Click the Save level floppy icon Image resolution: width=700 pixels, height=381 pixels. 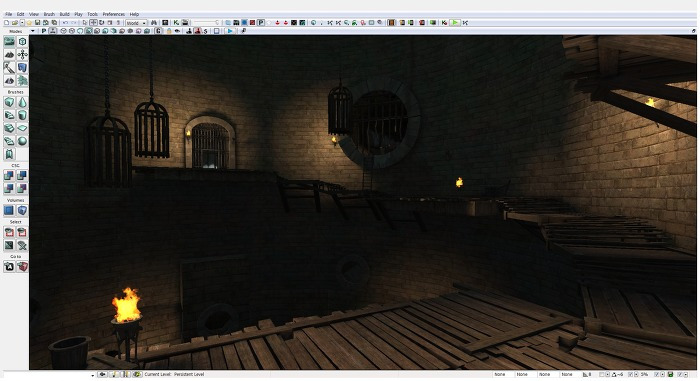[38, 23]
